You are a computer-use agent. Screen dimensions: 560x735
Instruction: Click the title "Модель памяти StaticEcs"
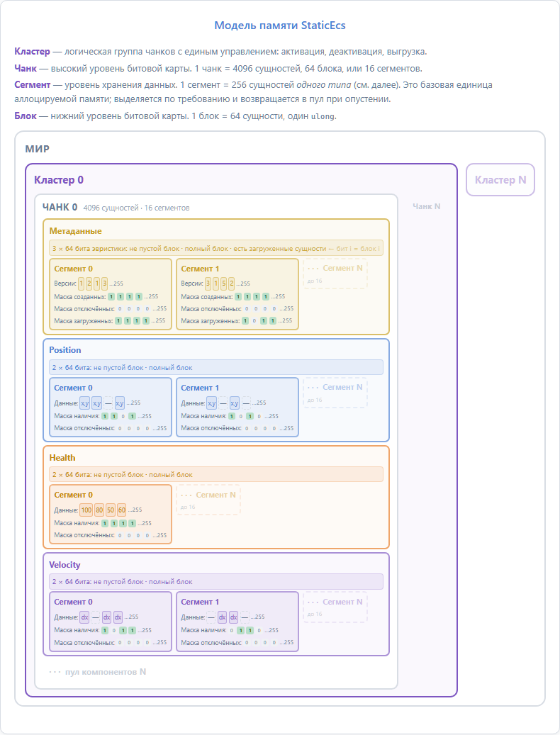(x=280, y=26)
